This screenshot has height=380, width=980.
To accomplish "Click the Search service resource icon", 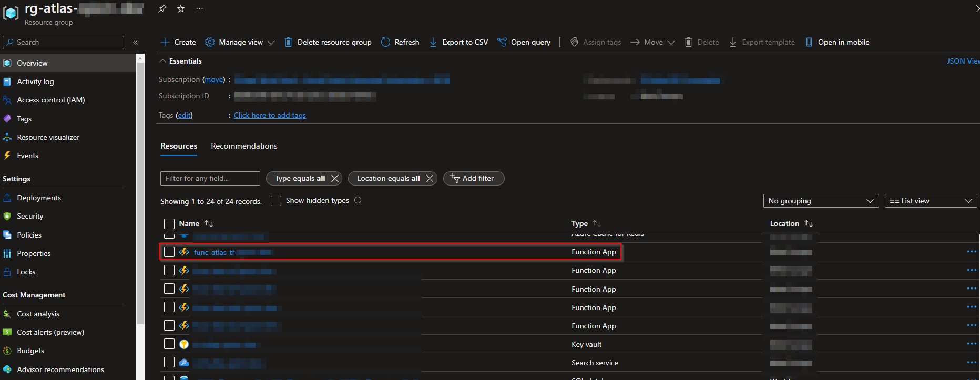I will coord(184,363).
